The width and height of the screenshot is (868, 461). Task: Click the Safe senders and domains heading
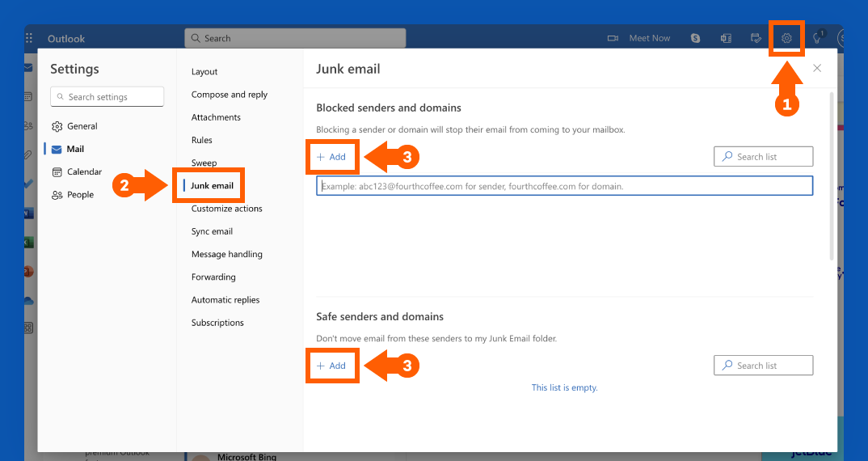click(x=380, y=316)
